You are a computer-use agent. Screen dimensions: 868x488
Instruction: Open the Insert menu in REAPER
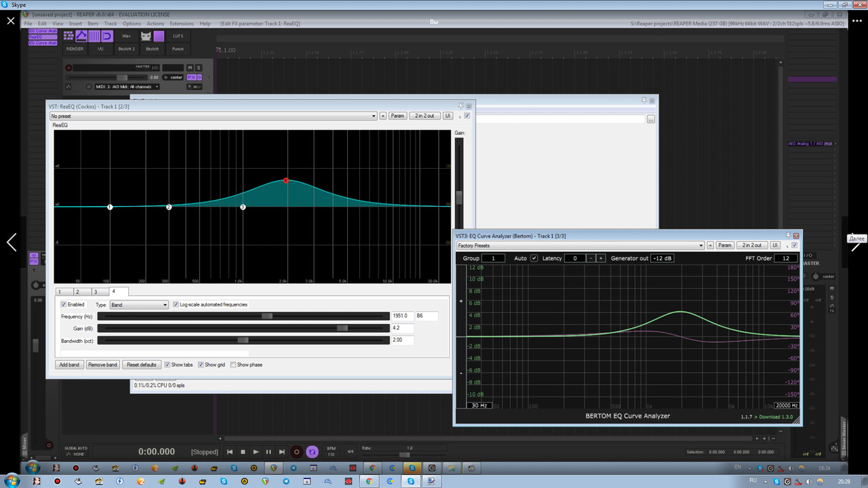(75, 24)
